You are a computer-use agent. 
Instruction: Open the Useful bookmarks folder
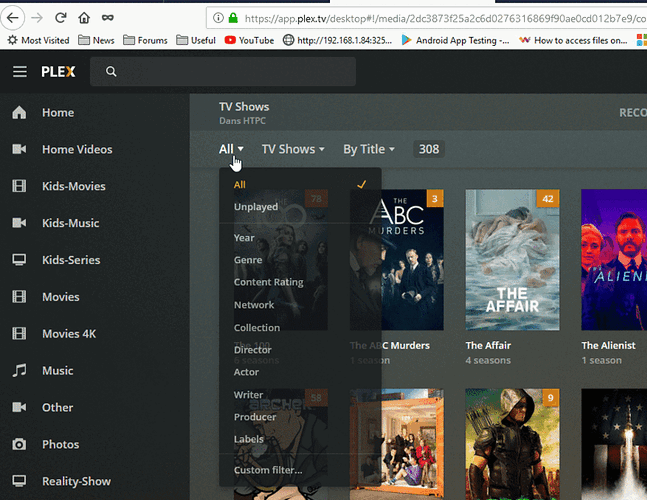click(x=196, y=40)
